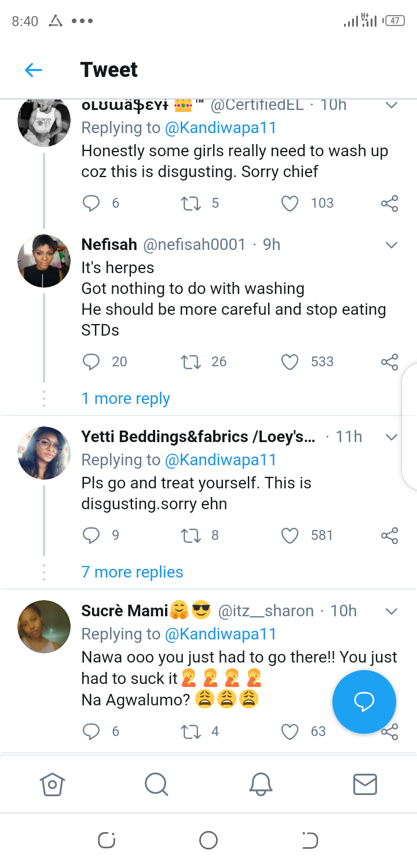Expand options chevron on Sucrè Mami's tweet

(392, 611)
